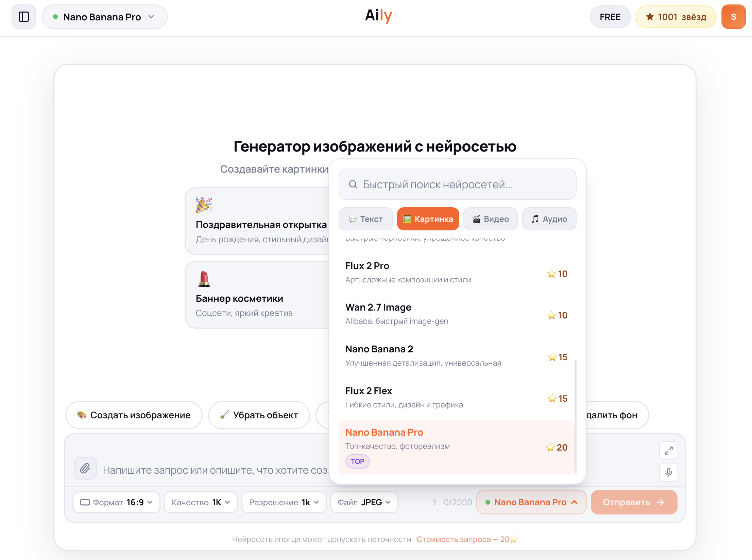The width and height of the screenshot is (752, 560).
Task: Click the star cost icon of Wan 2.7 Image
Action: click(551, 315)
